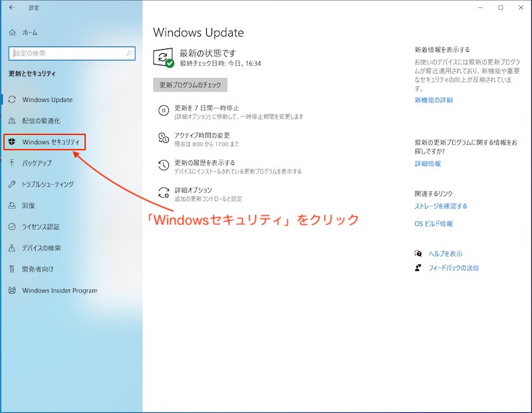
Task: Open Windows Insider Program page
Action: click(x=60, y=291)
